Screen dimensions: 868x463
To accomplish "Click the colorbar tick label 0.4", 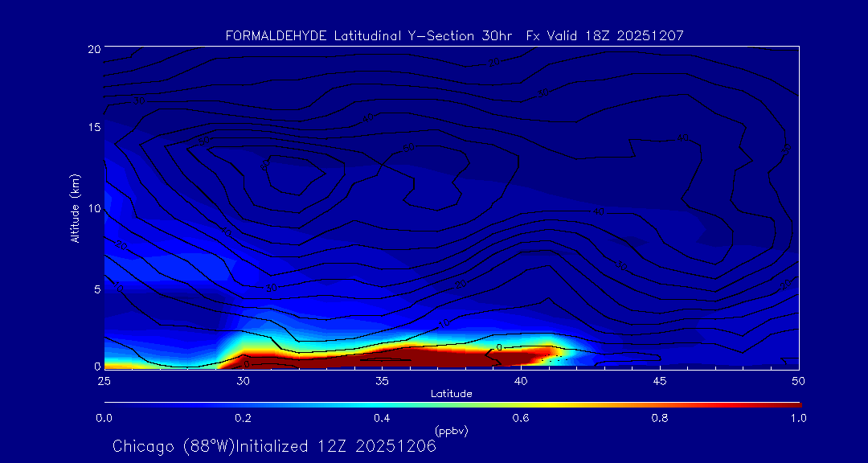I will tap(382, 418).
